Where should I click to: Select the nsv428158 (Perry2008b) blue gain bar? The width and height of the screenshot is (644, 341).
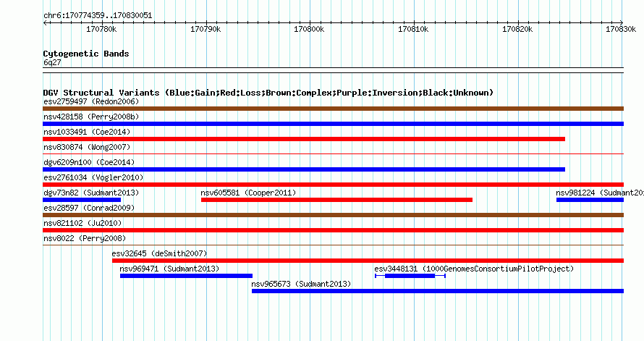[x=333, y=124]
